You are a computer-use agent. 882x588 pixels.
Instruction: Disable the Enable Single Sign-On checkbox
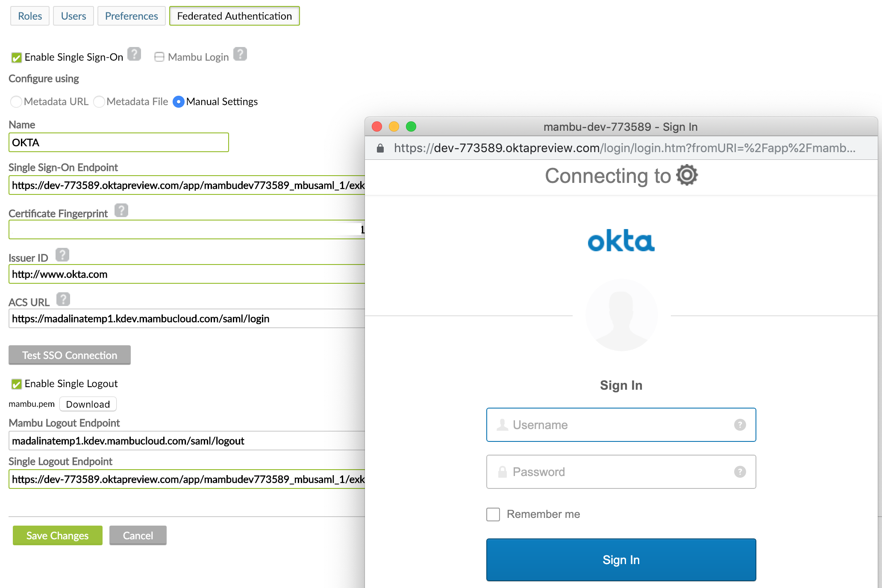pyautogui.click(x=16, y=57)
